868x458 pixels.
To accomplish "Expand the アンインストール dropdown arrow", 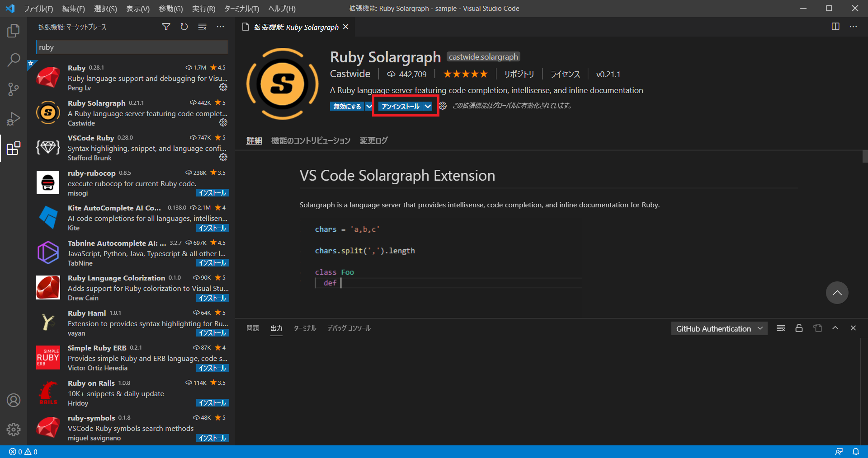I will tap(428, 106).
